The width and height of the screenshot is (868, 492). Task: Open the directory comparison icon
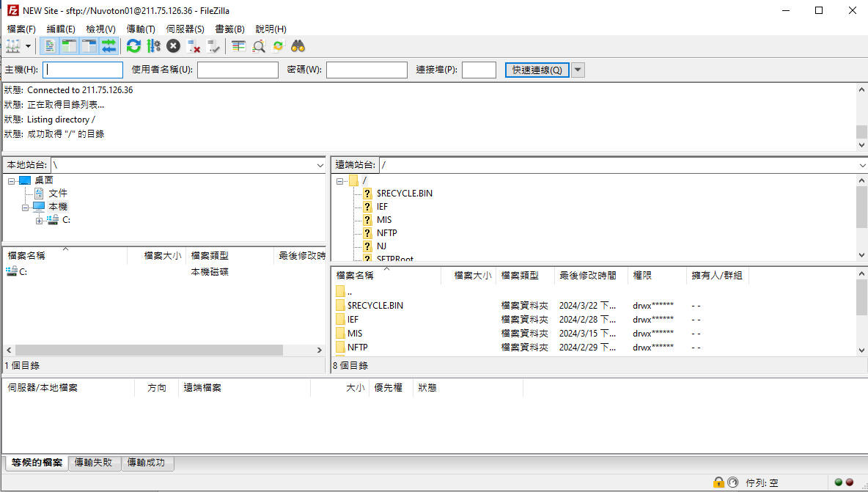click(238, 46)
